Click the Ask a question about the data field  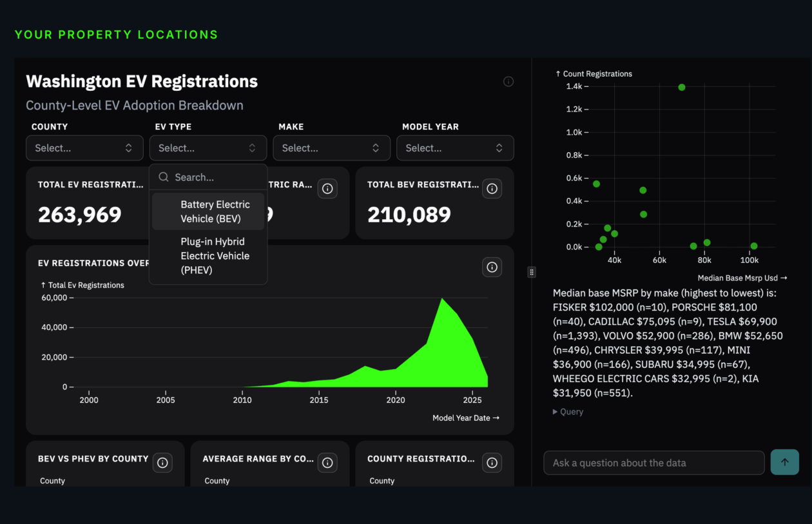[653, 463]
